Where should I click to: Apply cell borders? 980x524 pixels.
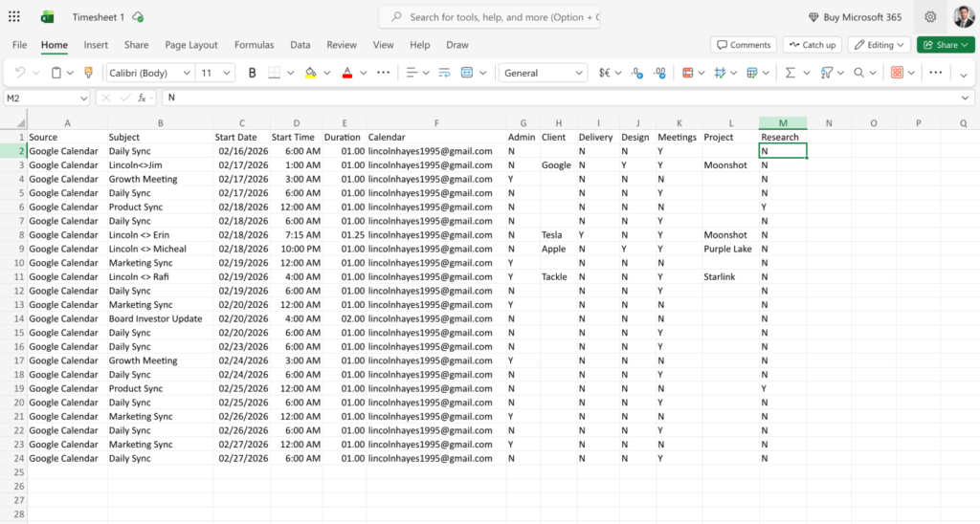(x=274, y=73)
